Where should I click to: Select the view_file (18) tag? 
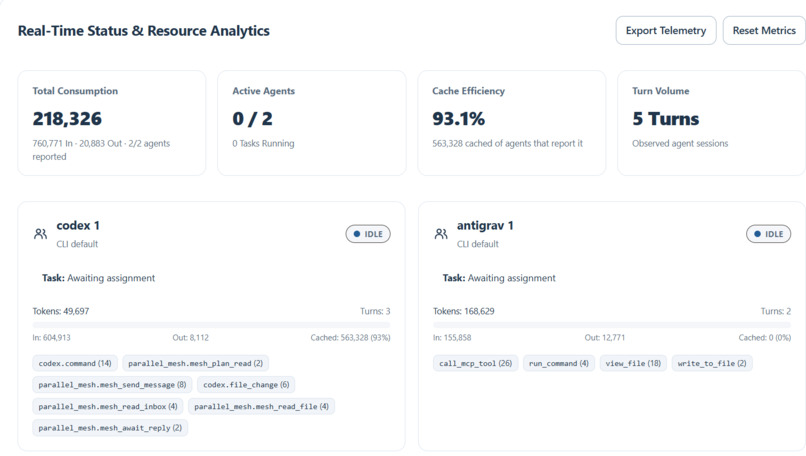(633, 363)
